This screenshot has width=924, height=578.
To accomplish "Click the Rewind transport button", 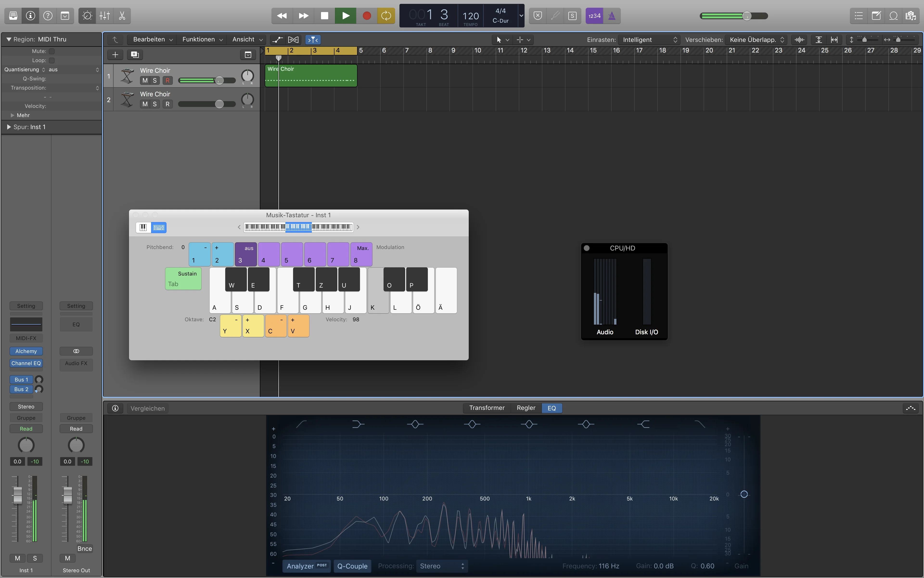I will [282, 16].
